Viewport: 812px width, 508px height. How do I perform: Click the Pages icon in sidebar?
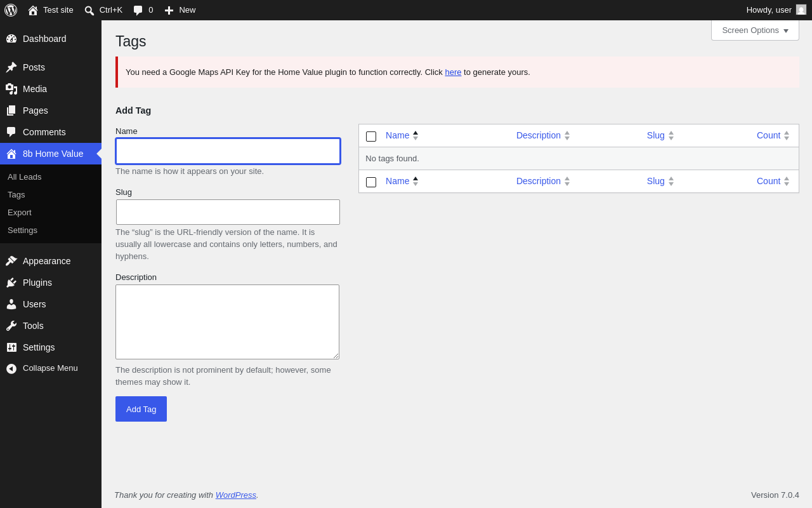11,110
